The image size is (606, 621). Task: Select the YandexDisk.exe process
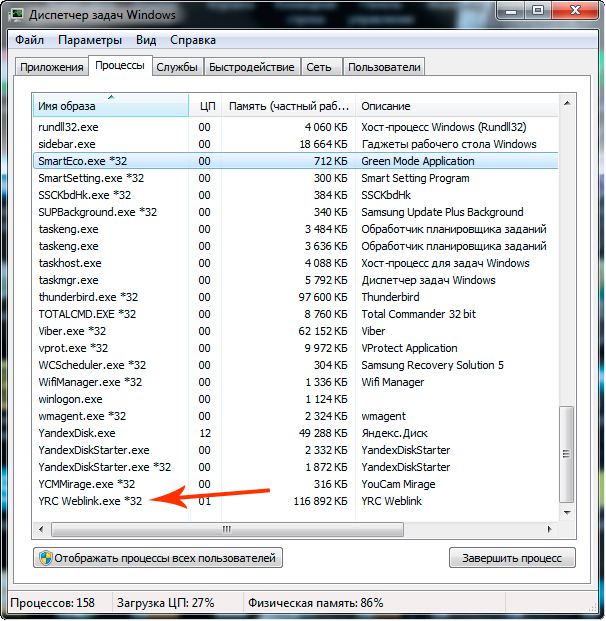point(295,434)
